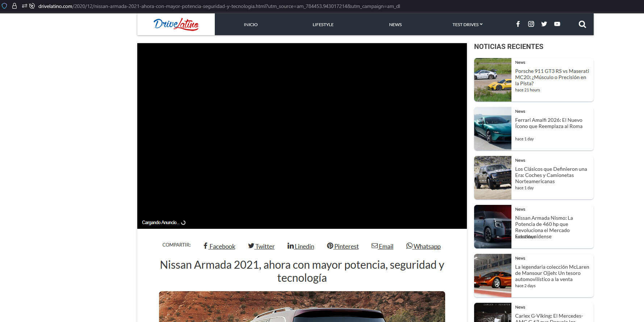Image resolution: width=644 pixels, height=322 pixels.
Task: Open the Instagram icon in header
Action: pyautogui.click(x=531, y=24)
